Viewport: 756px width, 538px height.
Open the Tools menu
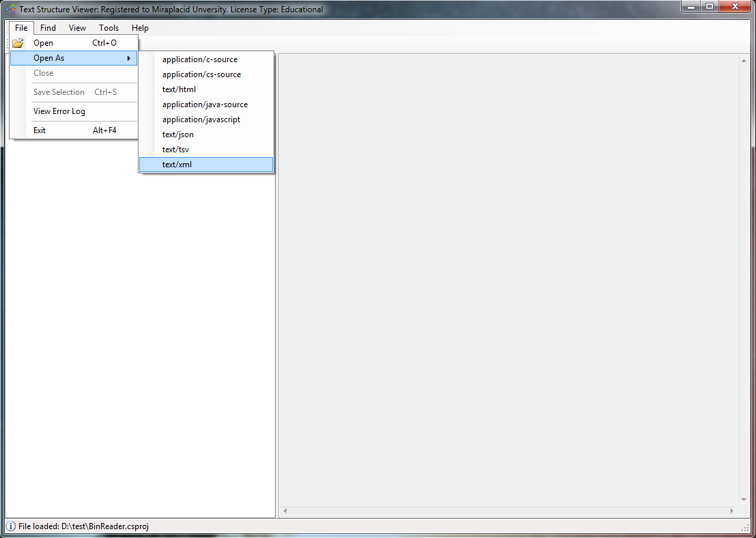(109, 27)
